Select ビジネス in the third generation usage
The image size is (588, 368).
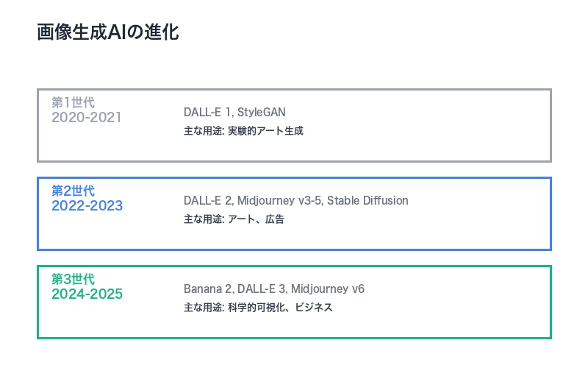click(312, 308)
